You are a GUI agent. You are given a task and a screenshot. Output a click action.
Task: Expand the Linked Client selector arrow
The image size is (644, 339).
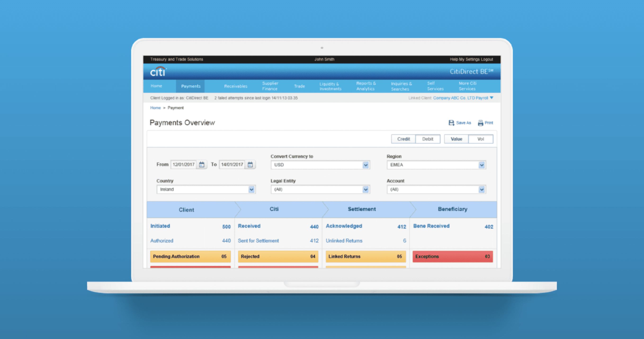[492, 98]
